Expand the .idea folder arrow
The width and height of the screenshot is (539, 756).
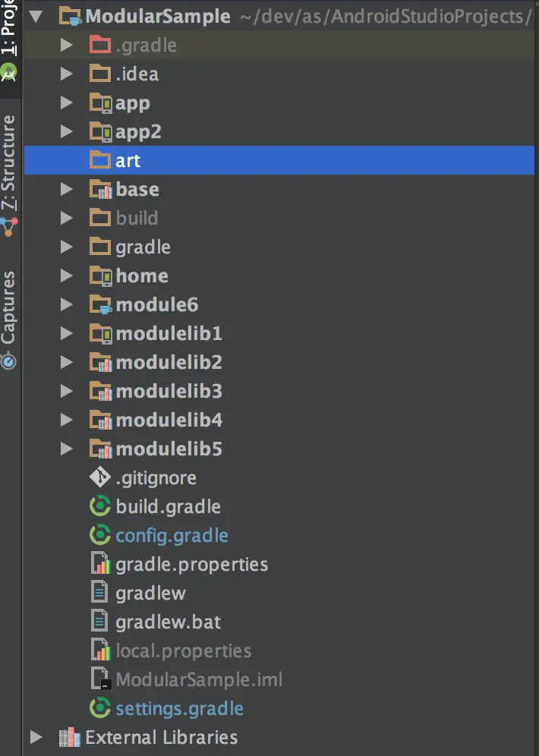[x=67, y=74]
